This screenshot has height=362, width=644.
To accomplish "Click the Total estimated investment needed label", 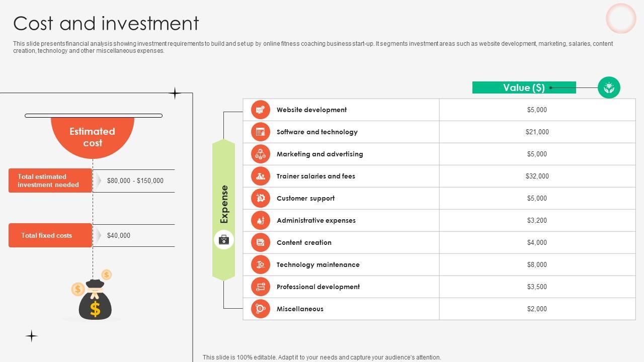I will (x=50, y=180).
